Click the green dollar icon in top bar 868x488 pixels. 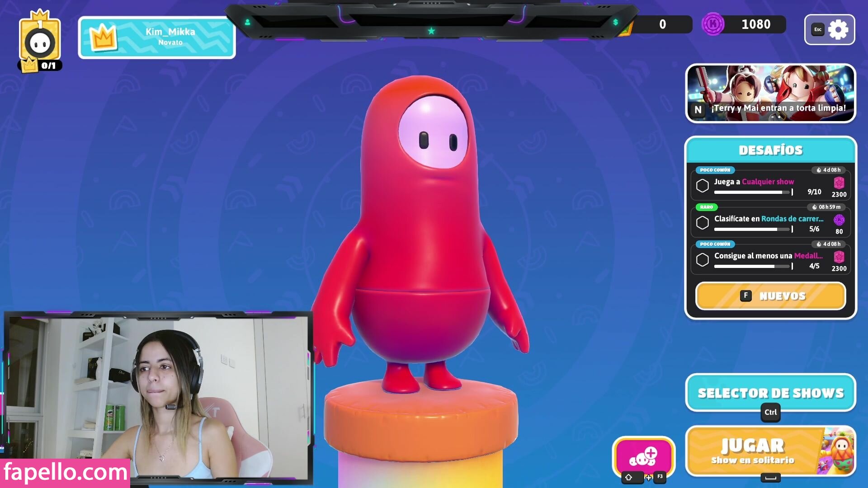pos(615,22)
